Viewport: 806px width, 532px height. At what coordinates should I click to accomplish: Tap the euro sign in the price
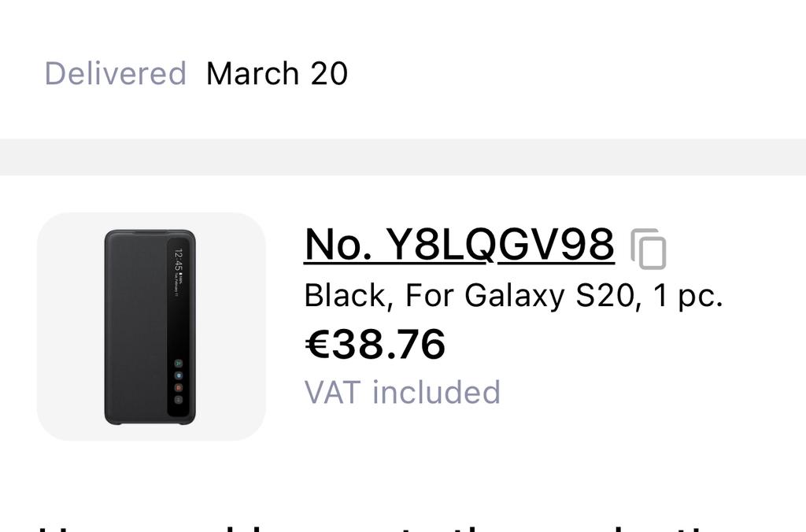coord(316,344)
